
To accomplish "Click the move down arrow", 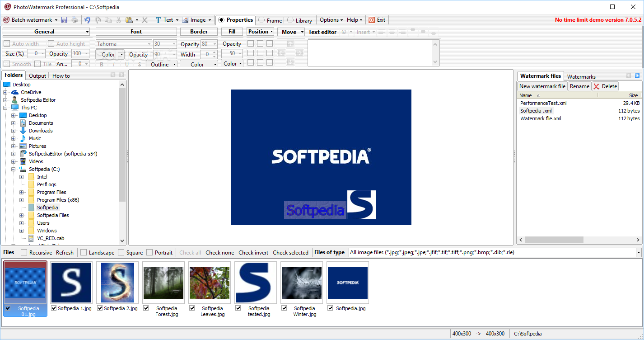I will pyautogui.click(x=290, y=62).
